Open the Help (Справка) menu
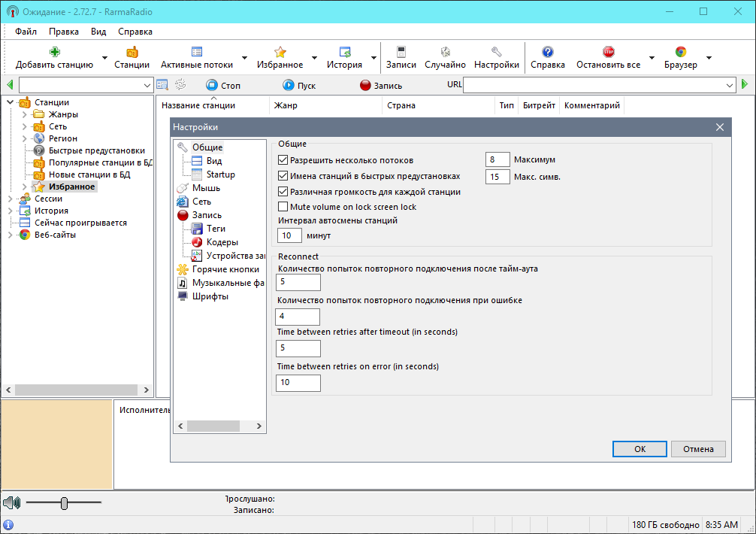Viewport: 756px width, 534px height. pyautogui.click(x=135, y=32)
